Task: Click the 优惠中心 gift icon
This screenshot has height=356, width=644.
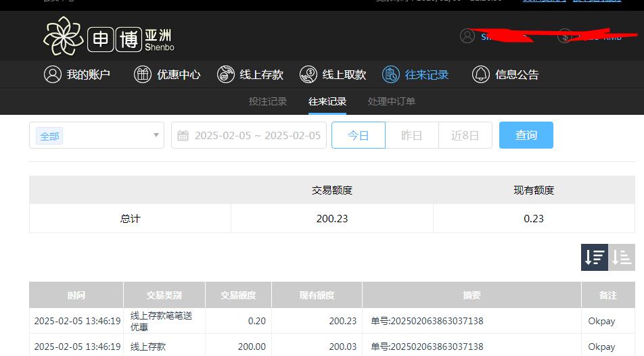Action: click(143, 74)
